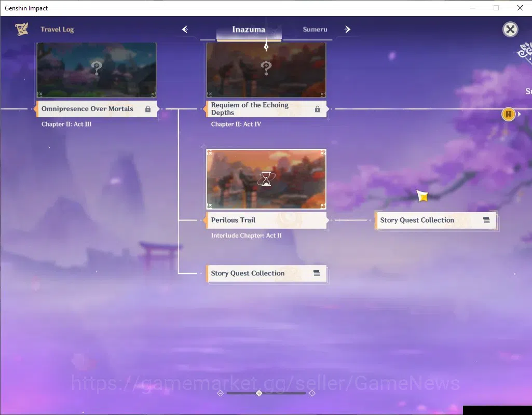This screenshot has height=415, width=532.
Task: Click the 'Chapter II: Act IV' text
Action: coord(236,124)
